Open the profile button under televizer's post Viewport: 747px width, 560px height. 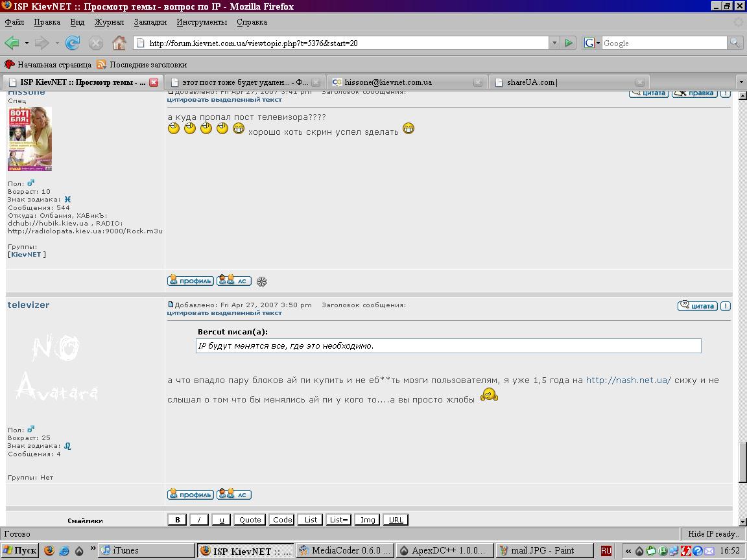190,495
